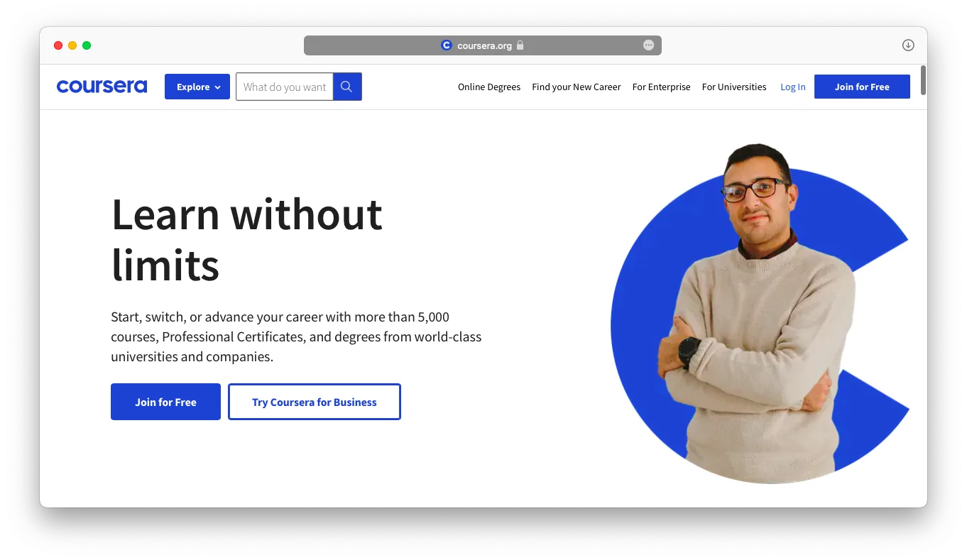Screen dimensions: 967x560
Task: Click Join for Free in header
Action: pos(862,87)
